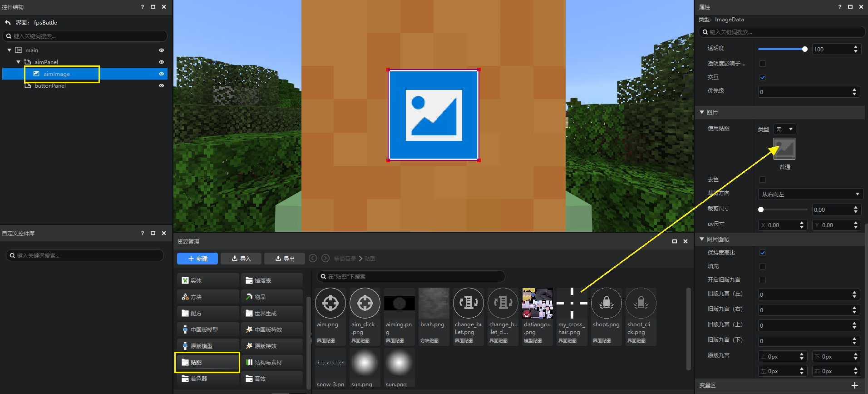The height and width of the screenshot is (394, 868).
Task: Open help in the 控件结构 panel header
Action: click(143, 7)
